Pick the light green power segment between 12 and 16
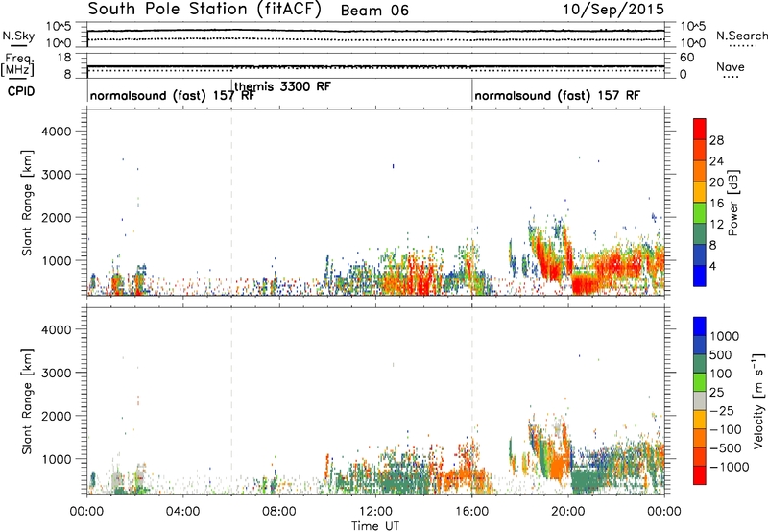Image resolution: width=768 pixels, height=532 pixels. tap(700, 213)
